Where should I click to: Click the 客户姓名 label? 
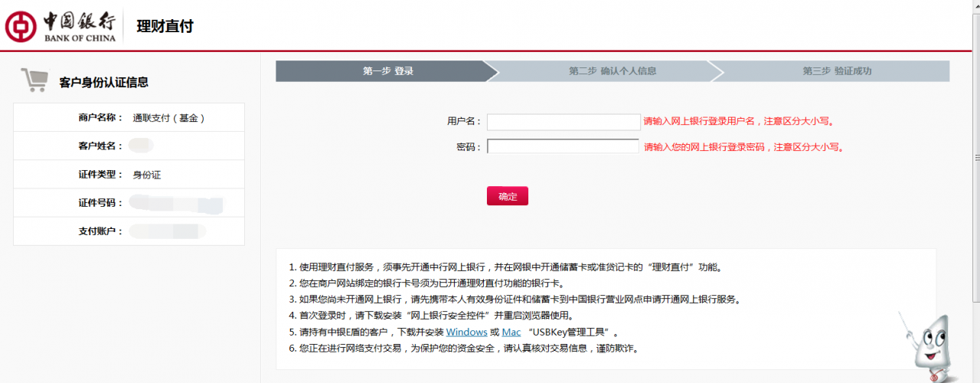coord(100,146)
